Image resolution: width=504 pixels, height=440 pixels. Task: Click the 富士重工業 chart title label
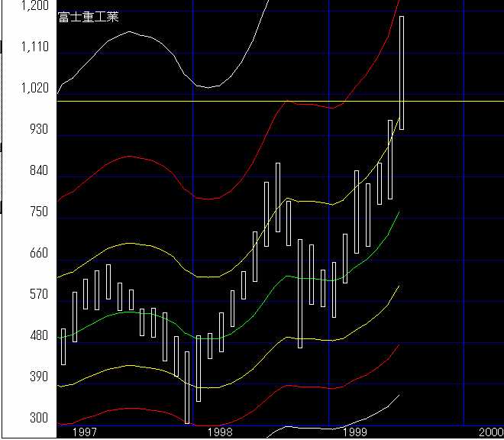88,18
